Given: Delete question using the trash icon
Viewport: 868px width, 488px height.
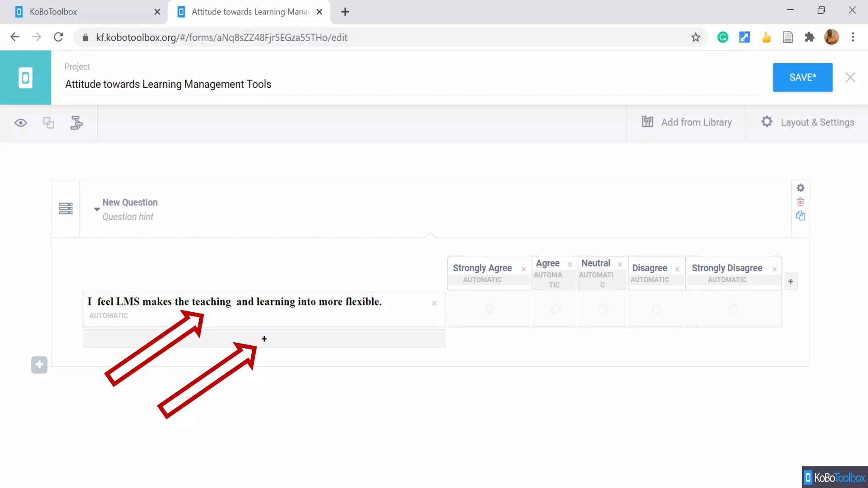Looking at the screenshot, I should pyautogui.click(x=800, y=202).
